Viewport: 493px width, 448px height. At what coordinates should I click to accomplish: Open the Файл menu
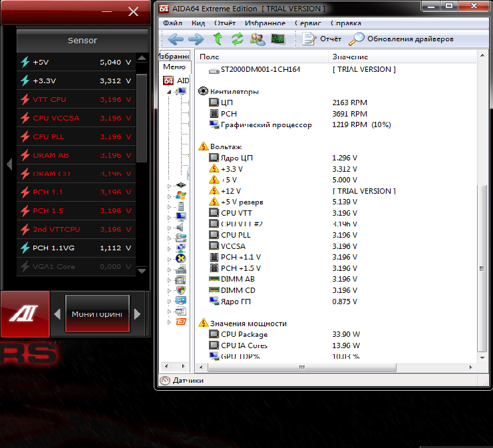[172, 23]
